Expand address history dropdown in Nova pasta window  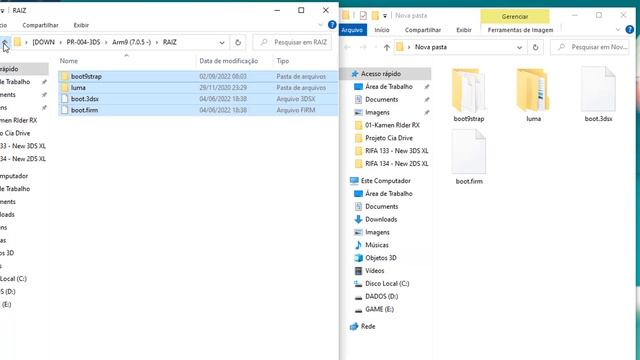[x=519, y=47]
